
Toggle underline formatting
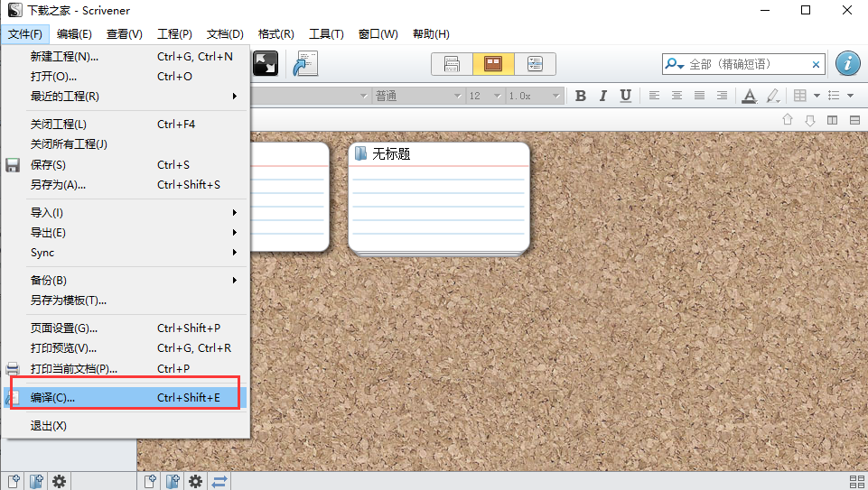(626, 96)
